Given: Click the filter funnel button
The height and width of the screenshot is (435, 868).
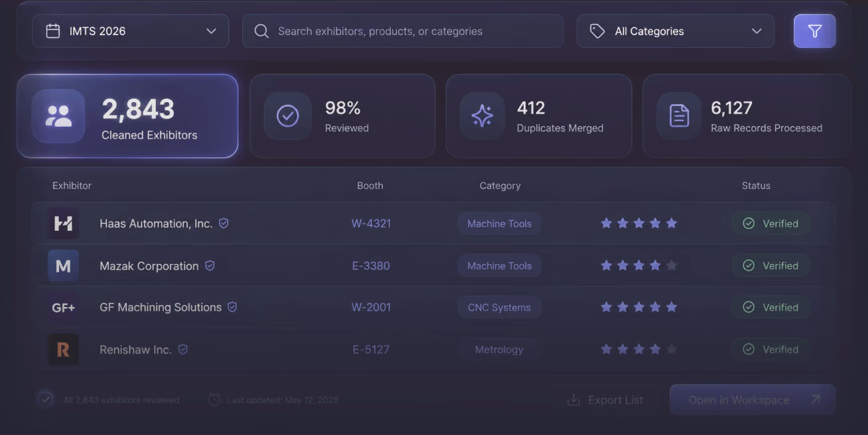Looking at the screenshot, I should pos(814,31).
